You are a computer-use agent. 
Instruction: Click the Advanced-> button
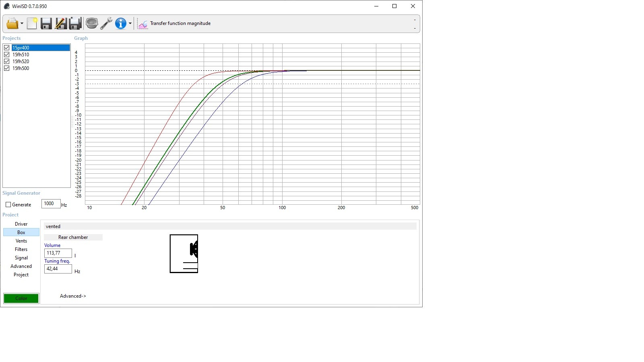[73, 296]
